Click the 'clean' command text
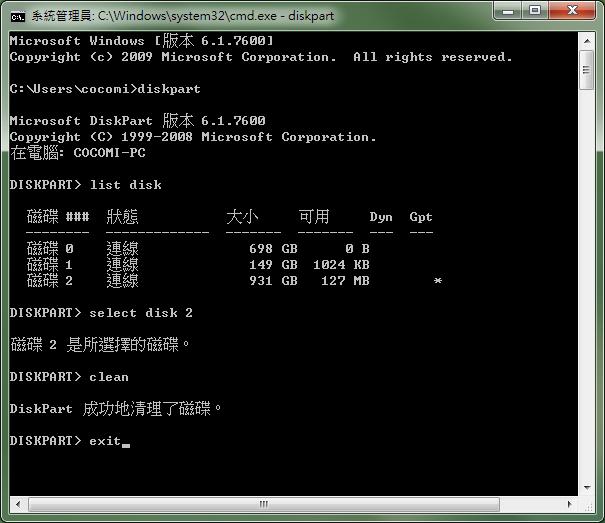 (x=109, y=377)
